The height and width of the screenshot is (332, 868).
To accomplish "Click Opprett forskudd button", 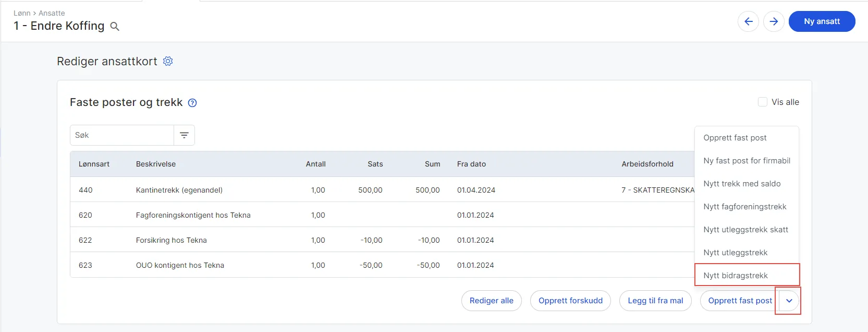I will (x=570, y=301).
